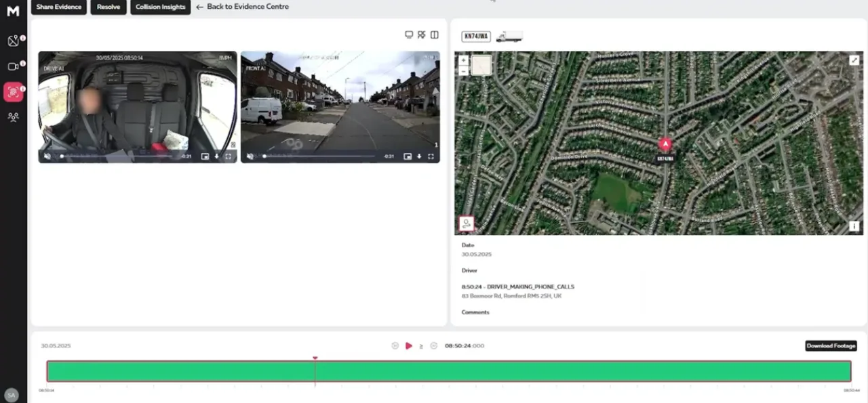The height and width of the screenshot is (403, 868).
Task: Click the 30.05.2025 date under Date
Action: (477, 255)
